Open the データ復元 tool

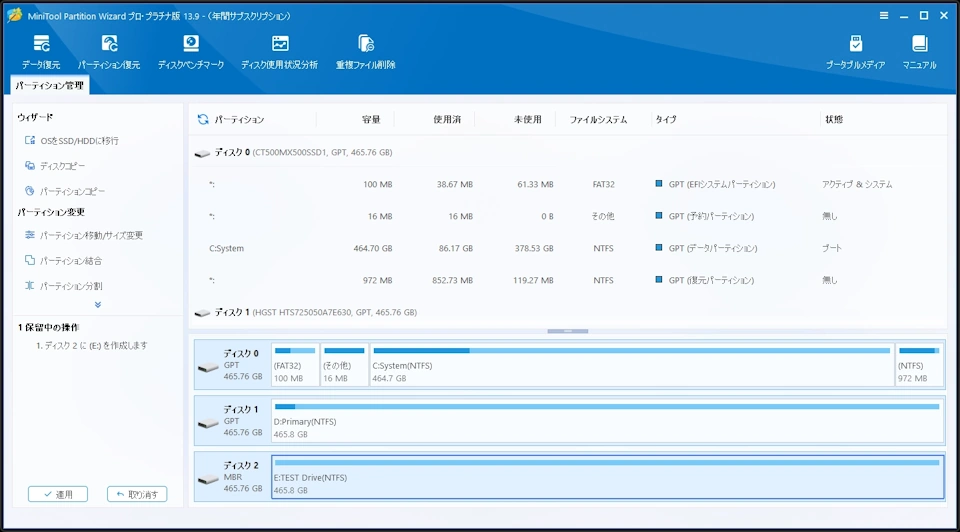(41, 52)
